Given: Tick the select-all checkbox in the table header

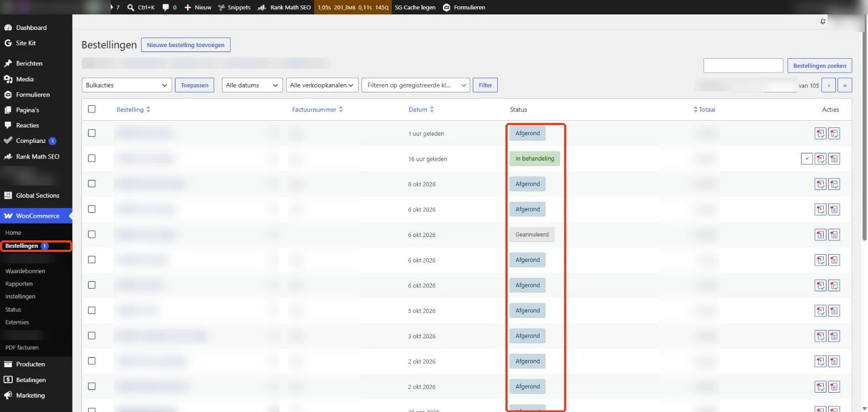Looking at the screenshot, I should tap(92, 109).
